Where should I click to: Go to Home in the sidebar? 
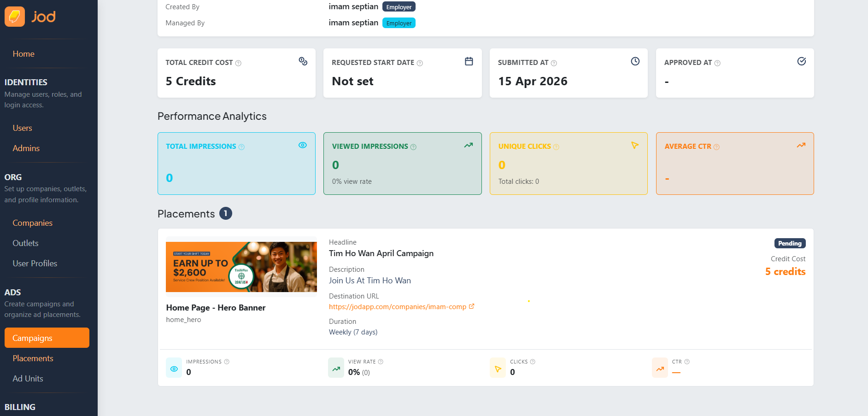point(23,54)
